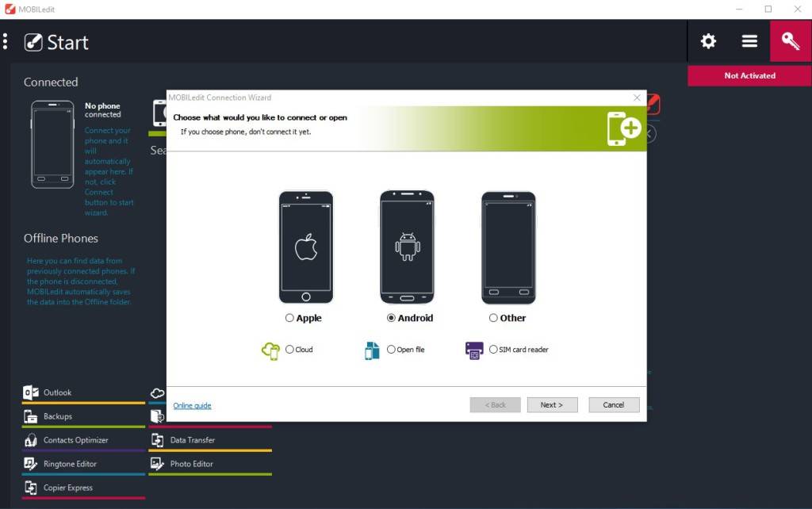Click the activation key icon
Image resolution: width=812 pixels, height=509 pixels.
pos(791,41)
